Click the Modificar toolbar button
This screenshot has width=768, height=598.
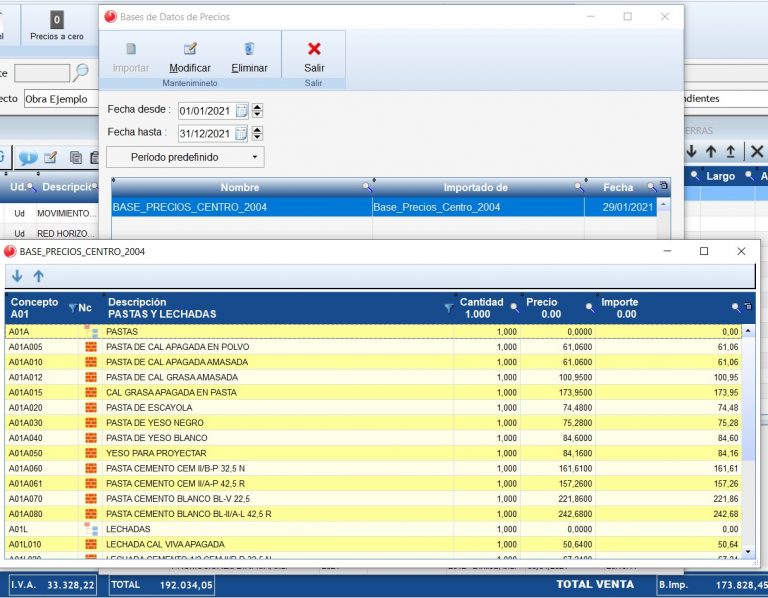tap(190, 57)
